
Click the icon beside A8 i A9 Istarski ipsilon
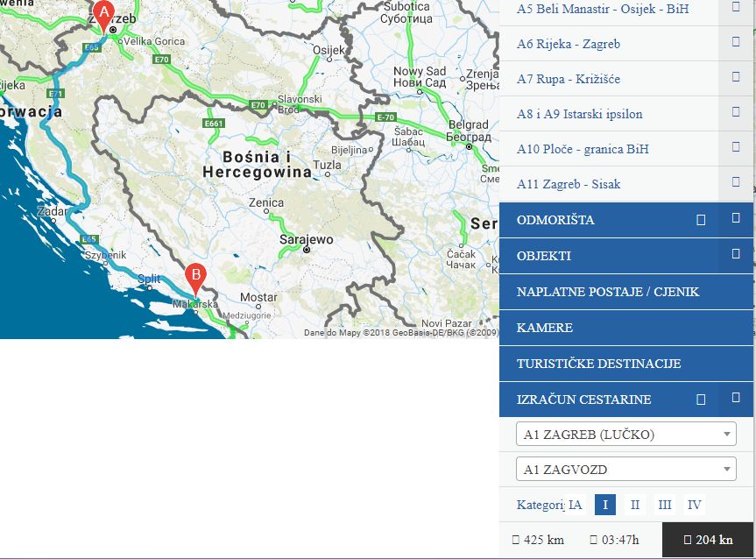coord(736,113)
